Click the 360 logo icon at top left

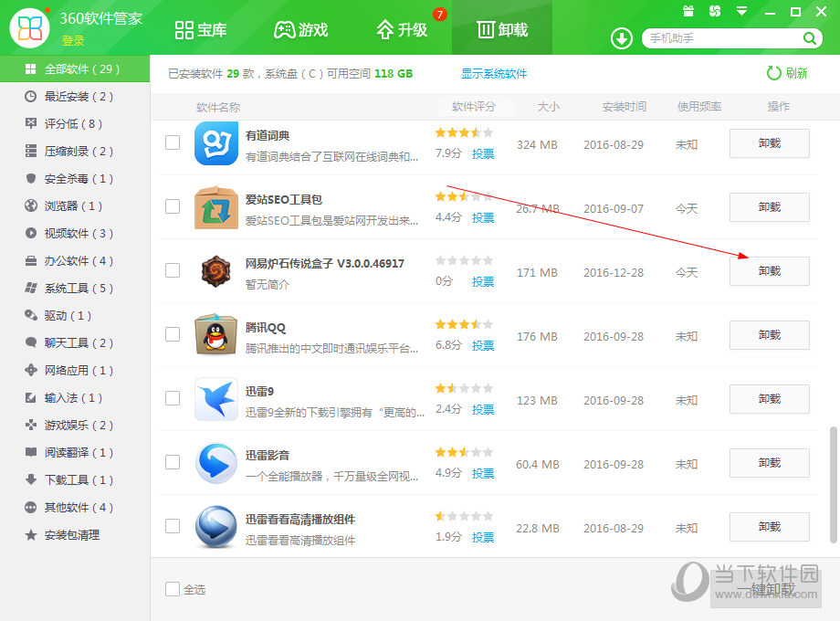30,25
